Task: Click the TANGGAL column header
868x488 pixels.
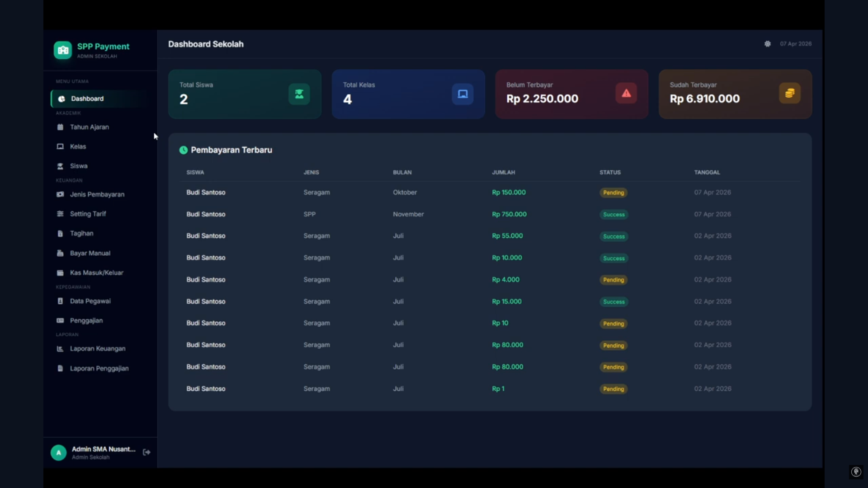Action: pyautogui.click(x=707, y=172)
